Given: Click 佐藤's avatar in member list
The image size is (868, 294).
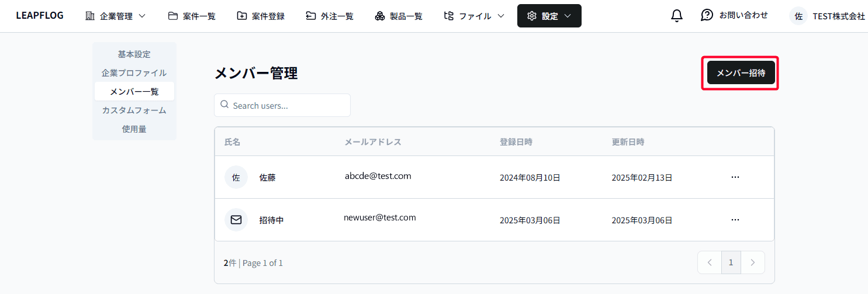Looking at the screenshot, I should coord(236,178).
